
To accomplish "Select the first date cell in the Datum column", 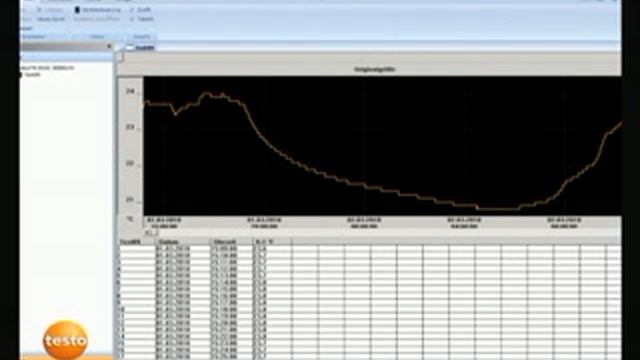I will (x=182, y=249).
